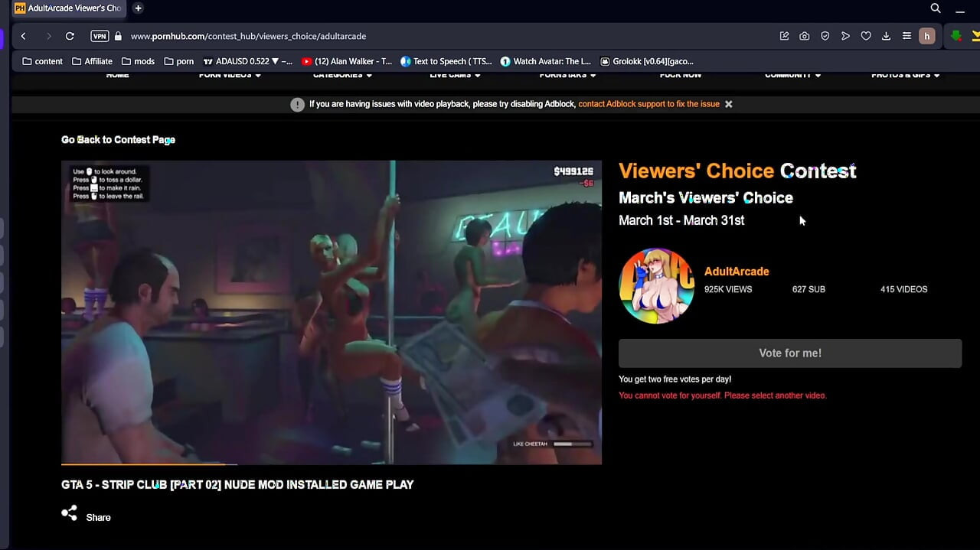Screen dimensions: 980x550
Task: Click 'You get two free votes per day!' text
Action: 675,379
